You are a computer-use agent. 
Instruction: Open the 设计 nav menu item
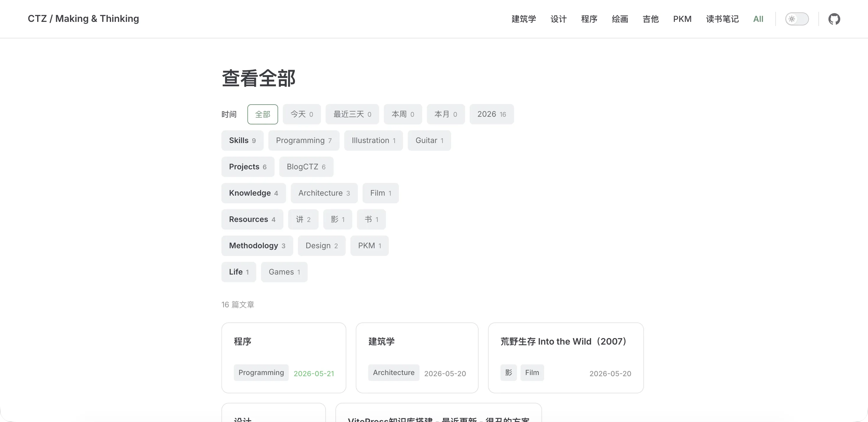[558, 19]
